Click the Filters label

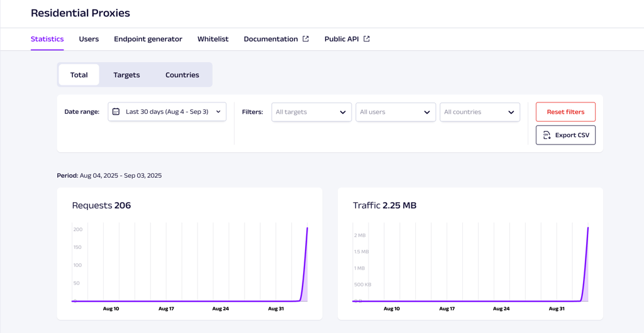[x=253, y=112]
